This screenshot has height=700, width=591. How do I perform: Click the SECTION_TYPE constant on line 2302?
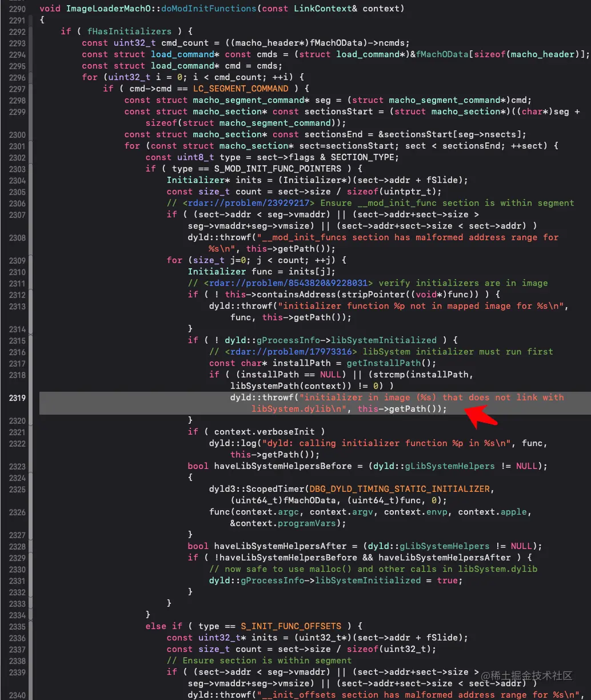pyautogui.click(x=363, y=157)
